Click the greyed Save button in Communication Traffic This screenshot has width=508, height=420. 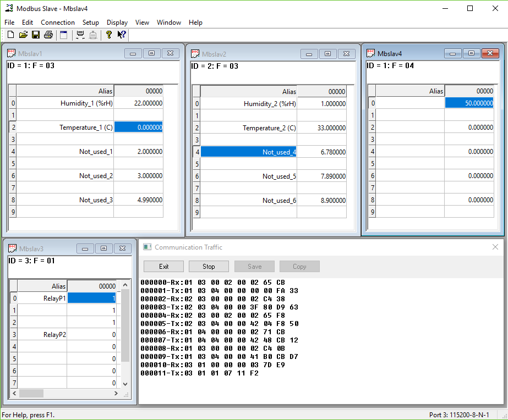pyautogui.click(x=254, y=266)
